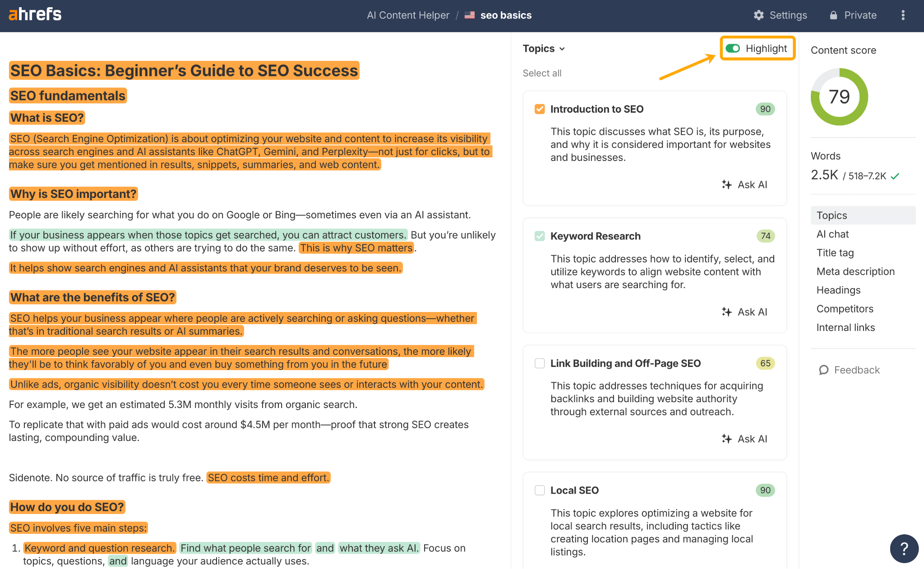Click the Private lock icon

(x=834, y=15)
